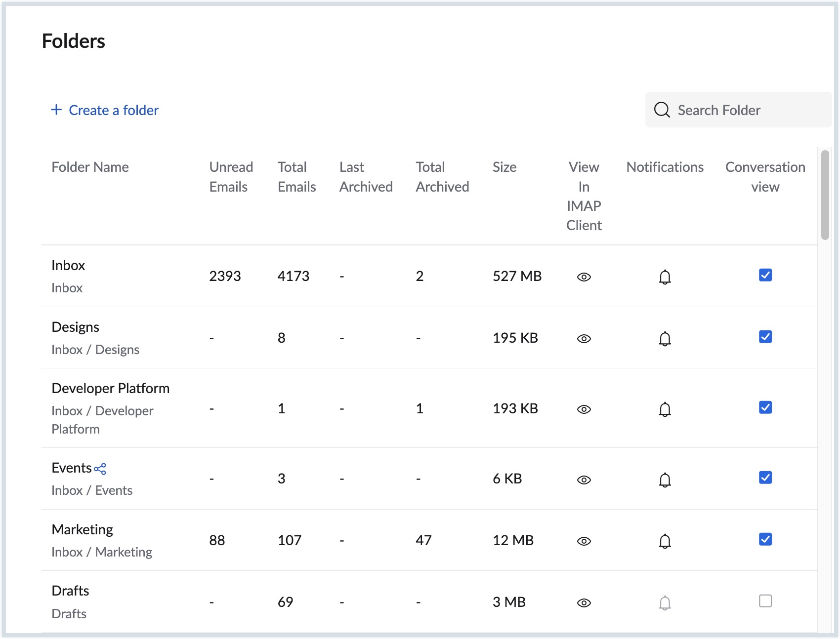Click the Developer Platform notification bell

click(665, 409)
